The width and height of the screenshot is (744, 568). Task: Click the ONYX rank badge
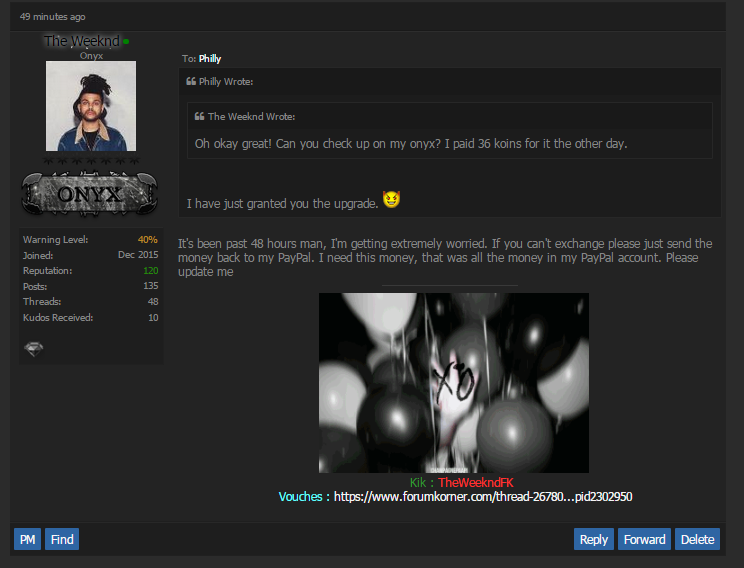pos(90,194)
